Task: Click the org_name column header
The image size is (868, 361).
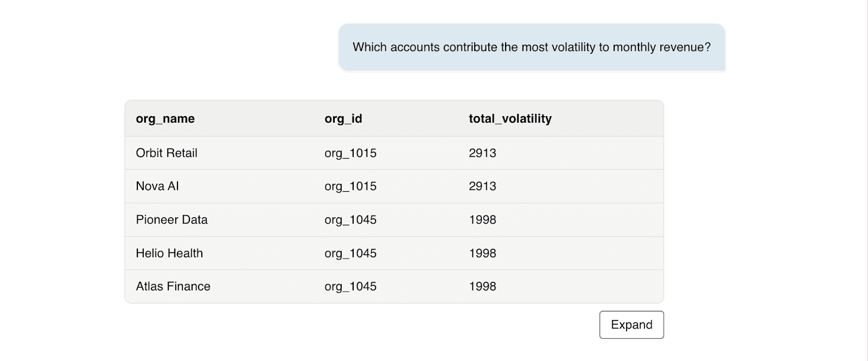Action: [x=165, y=119]
